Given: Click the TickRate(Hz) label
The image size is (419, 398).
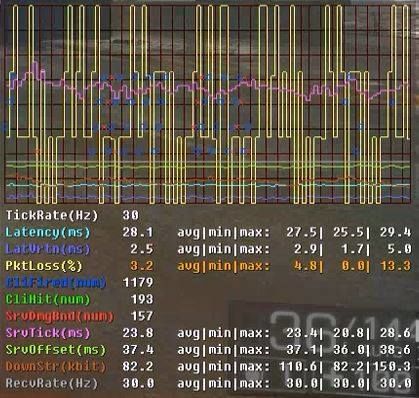Looking at the screenshot, I should click(x=52, y=215).
